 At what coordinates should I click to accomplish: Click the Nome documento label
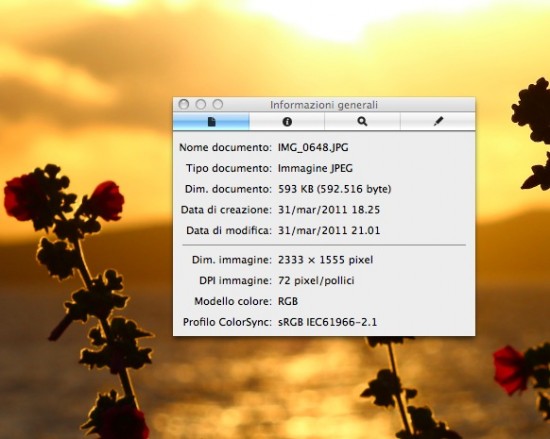click(225, 147)
